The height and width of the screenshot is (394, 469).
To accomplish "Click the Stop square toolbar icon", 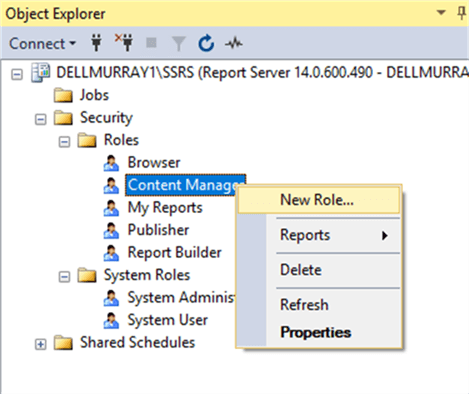I will [x=151, y=43].
